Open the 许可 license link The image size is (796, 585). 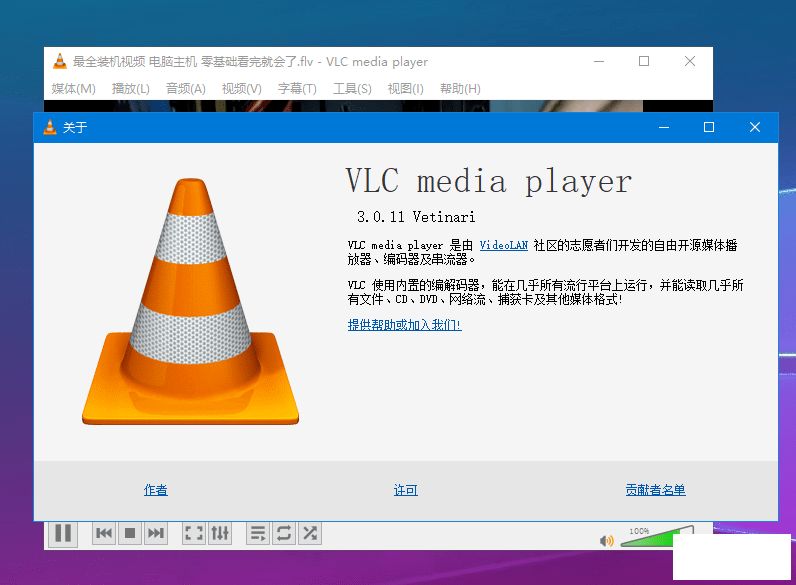tap(406, 490)
